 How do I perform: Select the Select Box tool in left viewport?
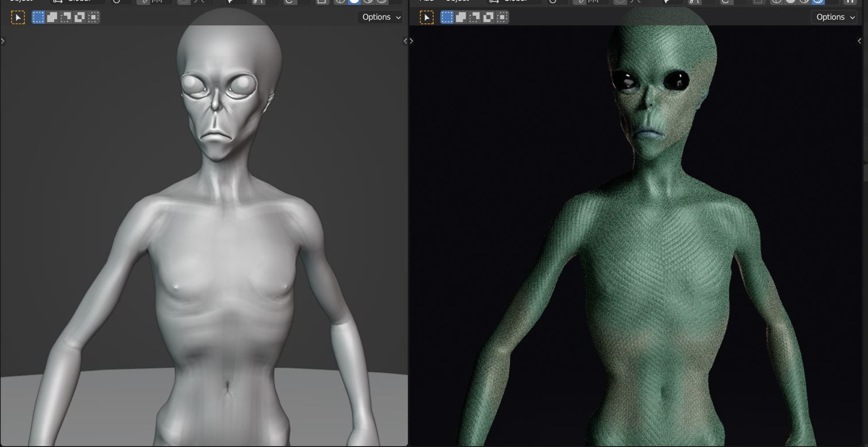click(x=18, y=18)
